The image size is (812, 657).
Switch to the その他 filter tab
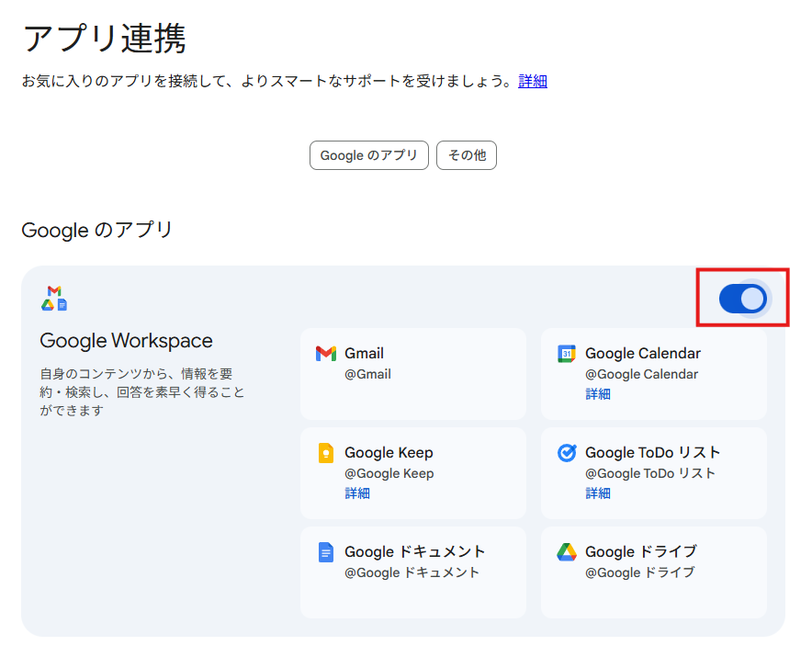pyautogui.click(x=467, y=154)
